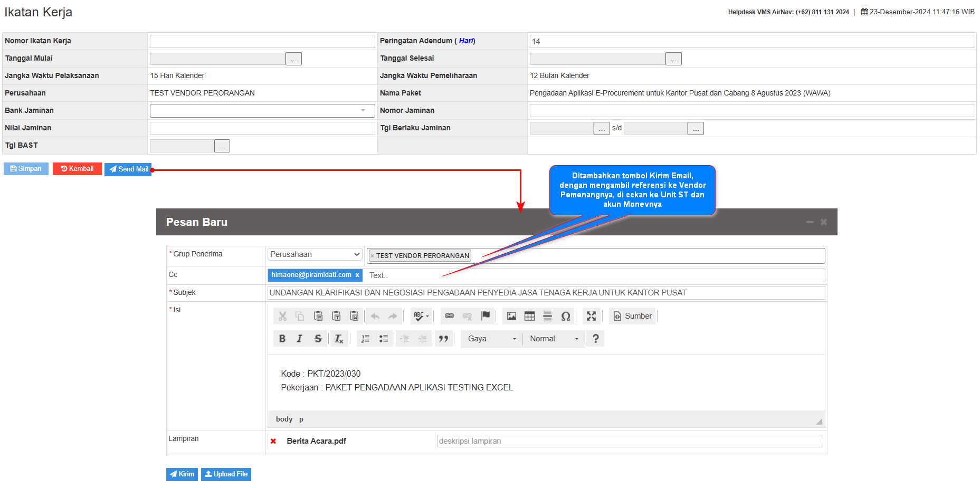Insert a numbered list
This screenshot has width=980, height=488.
(365, 339)
